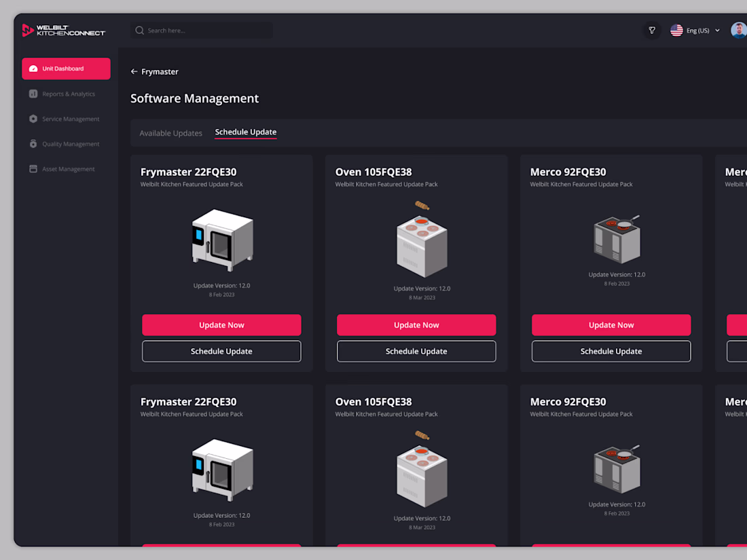The width and height of the screenshot is (747, 560).
Task: Click top Frymaster card's Update Version: 12.0
Action: (221, 286)
